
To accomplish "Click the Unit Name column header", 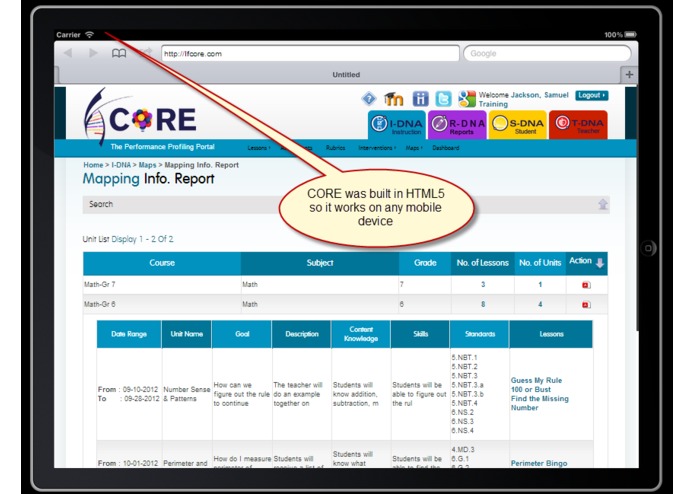I will [187, 334].
